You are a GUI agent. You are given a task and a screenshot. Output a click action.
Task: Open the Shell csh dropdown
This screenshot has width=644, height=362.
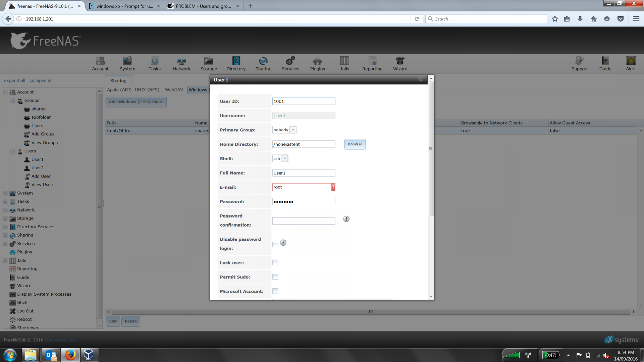click(x=284, y=159)
